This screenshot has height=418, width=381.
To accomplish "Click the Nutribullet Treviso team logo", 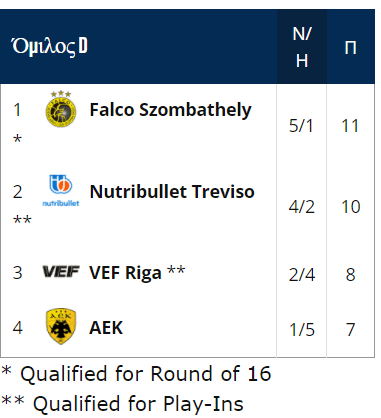I will (x=61, y=191).
